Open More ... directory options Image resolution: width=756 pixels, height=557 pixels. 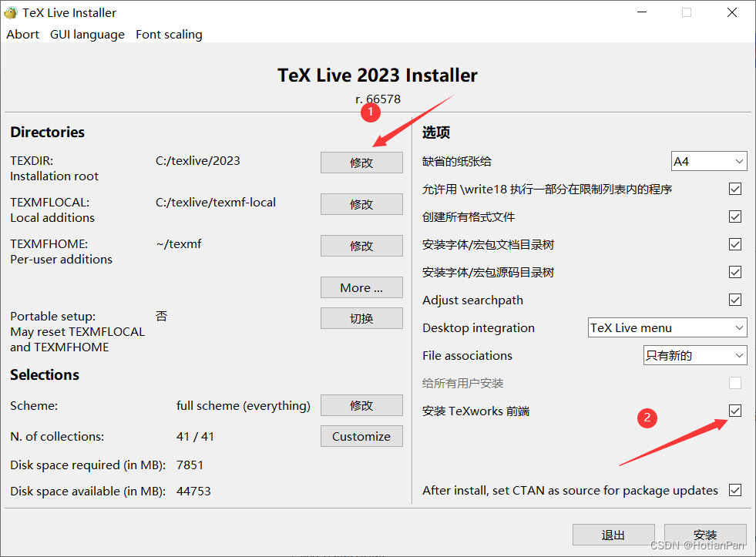pyautogui.click(x=361, y=287)
